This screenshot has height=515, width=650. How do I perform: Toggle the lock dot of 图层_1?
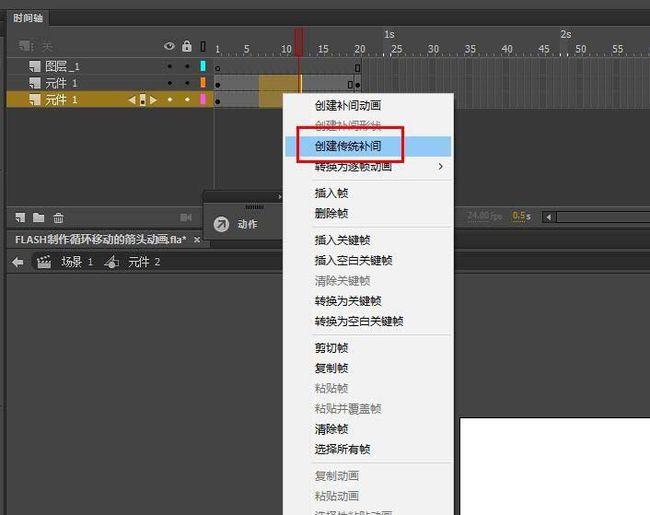click(x=187, y=66)
